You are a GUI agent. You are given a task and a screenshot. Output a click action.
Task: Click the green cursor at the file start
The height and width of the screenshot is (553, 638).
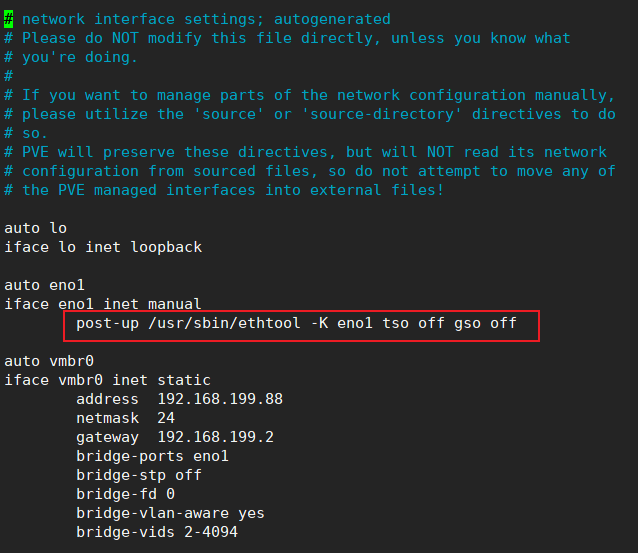(9, 19)
